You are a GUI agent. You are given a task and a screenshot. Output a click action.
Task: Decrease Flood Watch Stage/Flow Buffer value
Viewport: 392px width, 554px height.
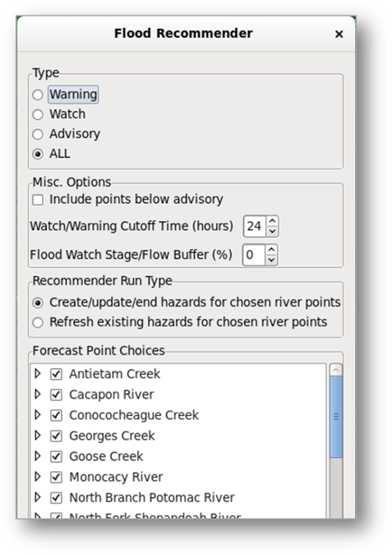coord(271,260)
